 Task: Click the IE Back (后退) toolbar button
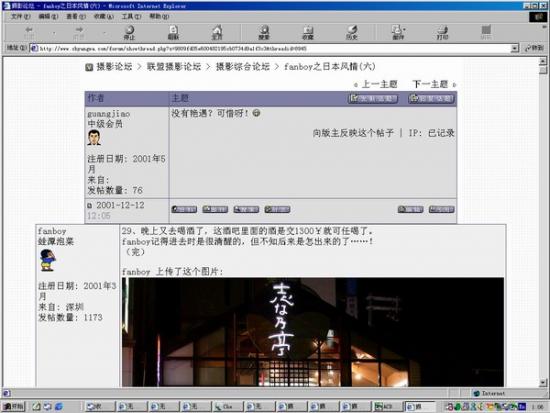click(x=29, y=32)
